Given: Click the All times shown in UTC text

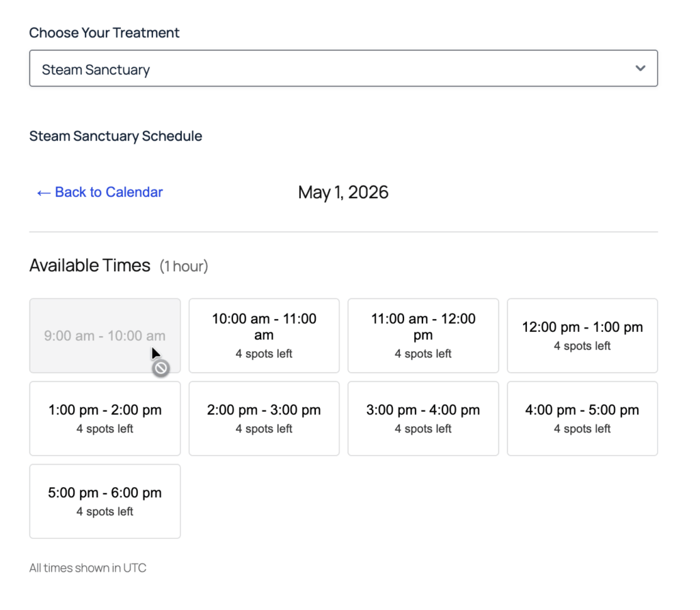Looking at the screenshot, I should click(87, 568).
